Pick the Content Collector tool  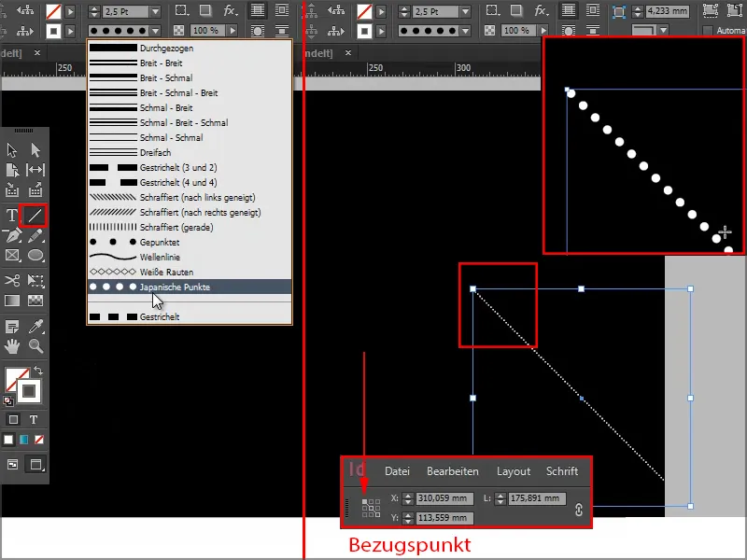[x=12, y=190]
